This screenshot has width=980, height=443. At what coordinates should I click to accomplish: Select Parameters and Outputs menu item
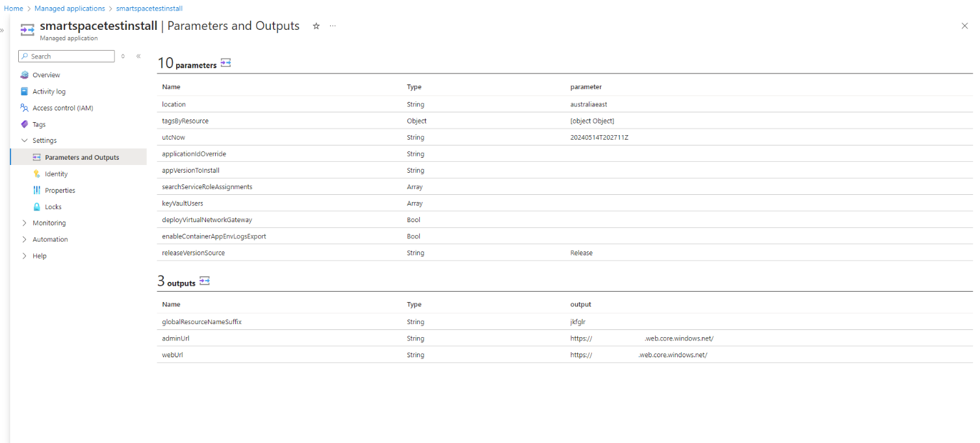coord(82,157)
